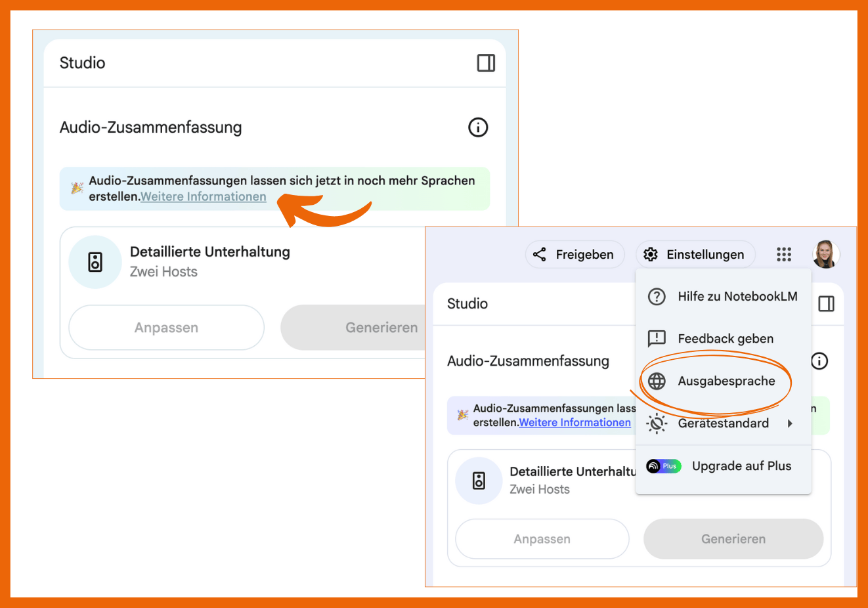Click the info icon in the top-left Audio-Zusammenfassung
The height and width of the screenshot is (608, 868).
(x=478, y=127)
